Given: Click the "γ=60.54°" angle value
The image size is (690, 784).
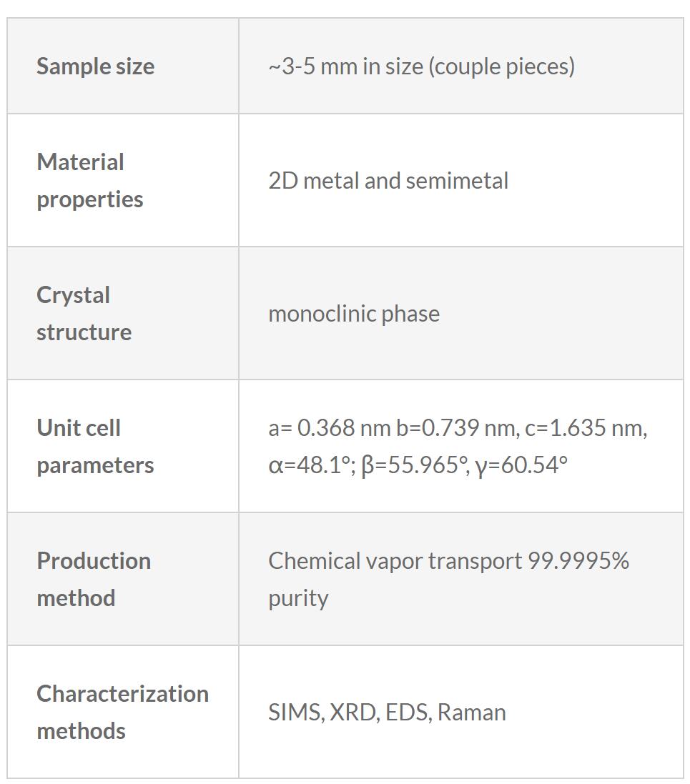Looking at the screenshot, I should [521, 465].
